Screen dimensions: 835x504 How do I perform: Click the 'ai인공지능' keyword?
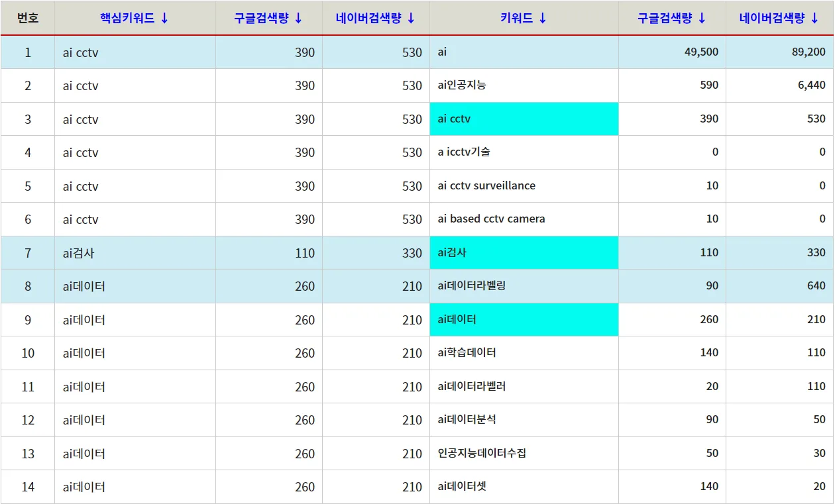(x=462, y=85)
